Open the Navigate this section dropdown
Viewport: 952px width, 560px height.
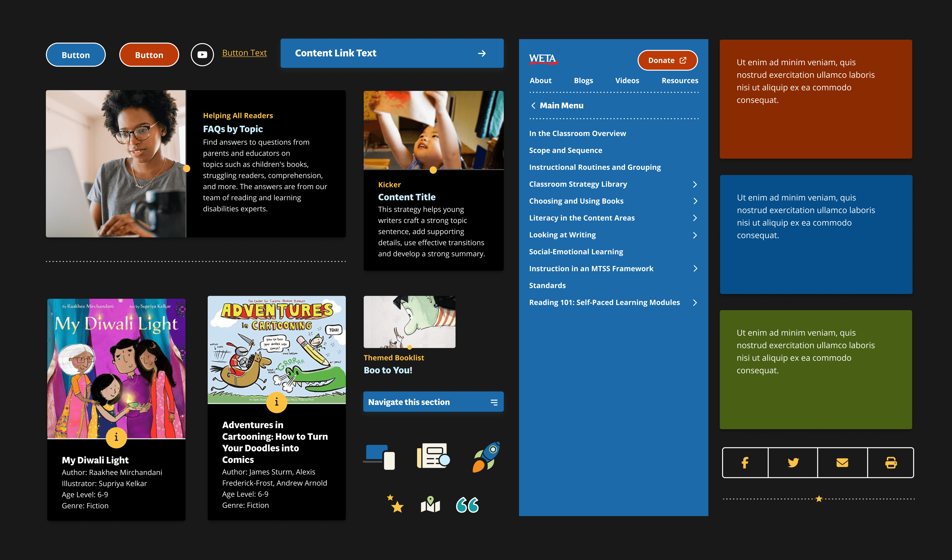point(433,402)
